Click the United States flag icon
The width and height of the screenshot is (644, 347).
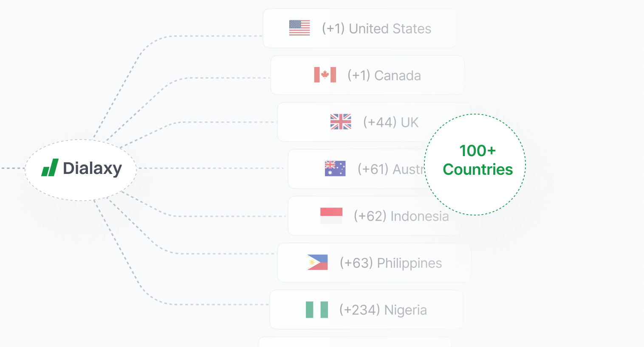299,28
